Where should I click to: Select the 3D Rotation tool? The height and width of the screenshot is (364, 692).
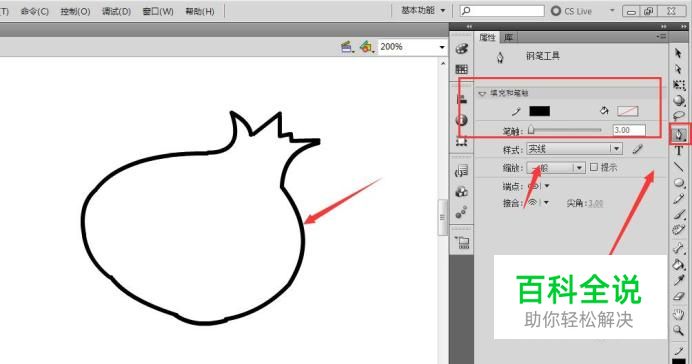(679, 101)
